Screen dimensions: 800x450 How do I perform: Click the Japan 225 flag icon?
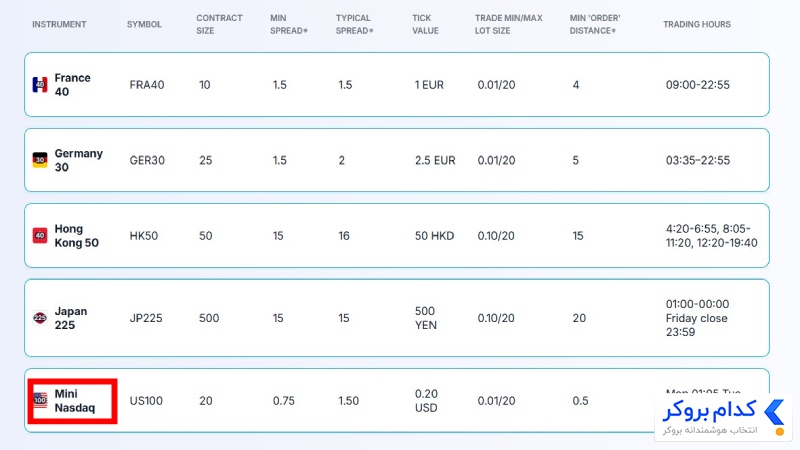(40, 318)
